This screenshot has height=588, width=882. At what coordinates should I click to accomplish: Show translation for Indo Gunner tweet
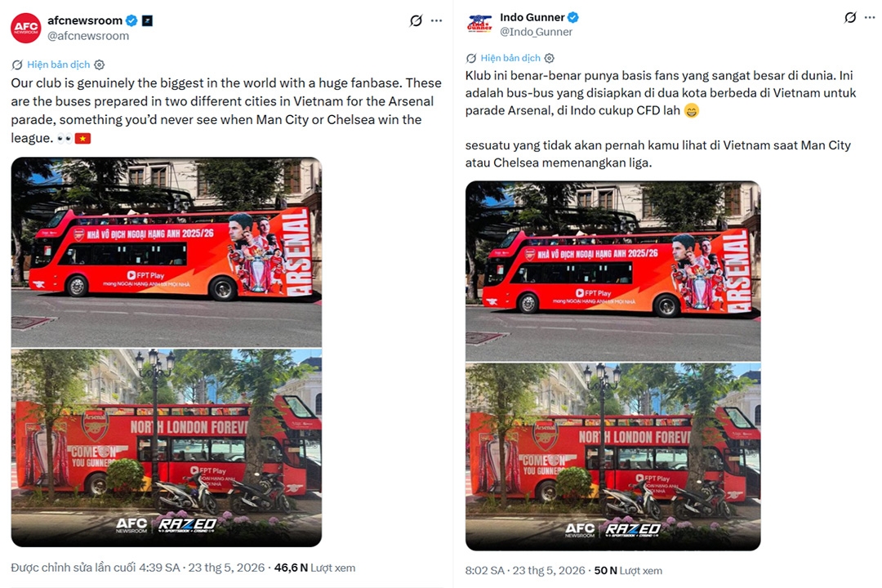pyautogui.click(x=510, y=58)
